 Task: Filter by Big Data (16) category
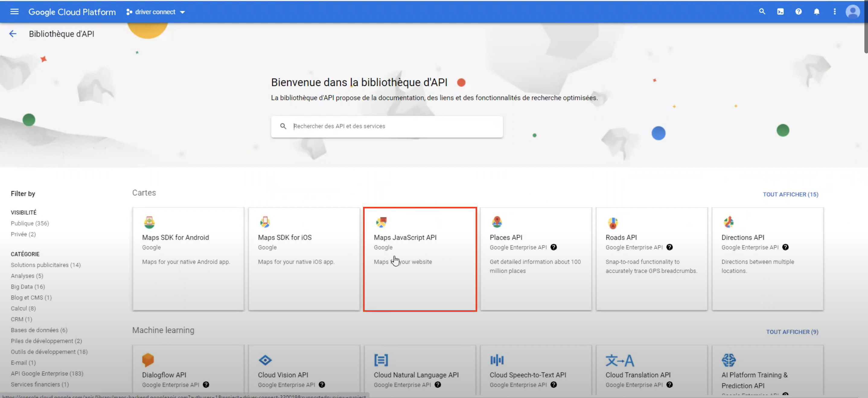(x=28, y=286)
